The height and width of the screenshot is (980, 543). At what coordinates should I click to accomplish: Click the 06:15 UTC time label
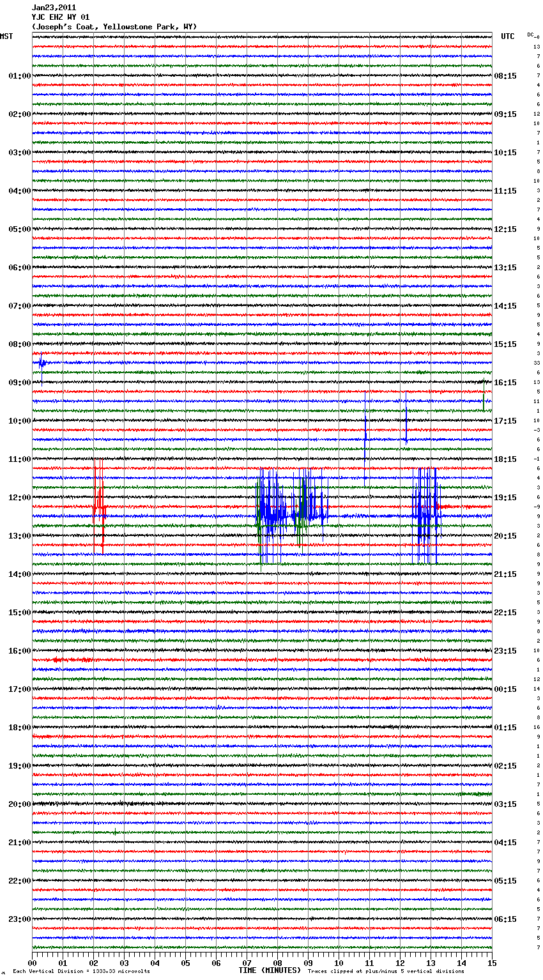click(x=505, y=919)
